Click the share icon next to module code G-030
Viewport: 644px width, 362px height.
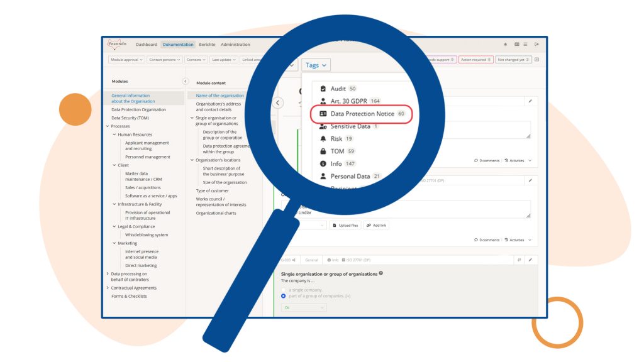click(x=294, y=260)
